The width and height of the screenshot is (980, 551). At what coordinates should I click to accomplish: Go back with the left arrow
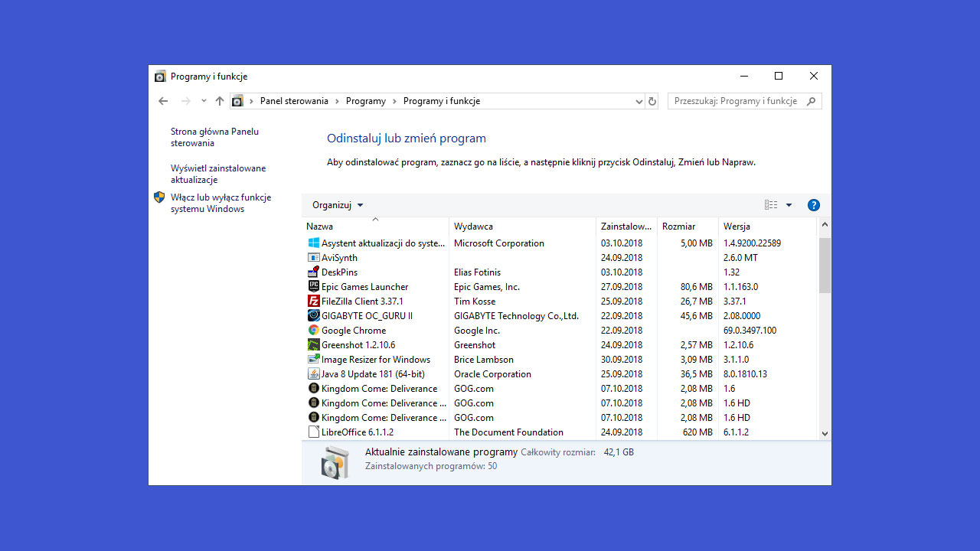[x=163, y=101]
